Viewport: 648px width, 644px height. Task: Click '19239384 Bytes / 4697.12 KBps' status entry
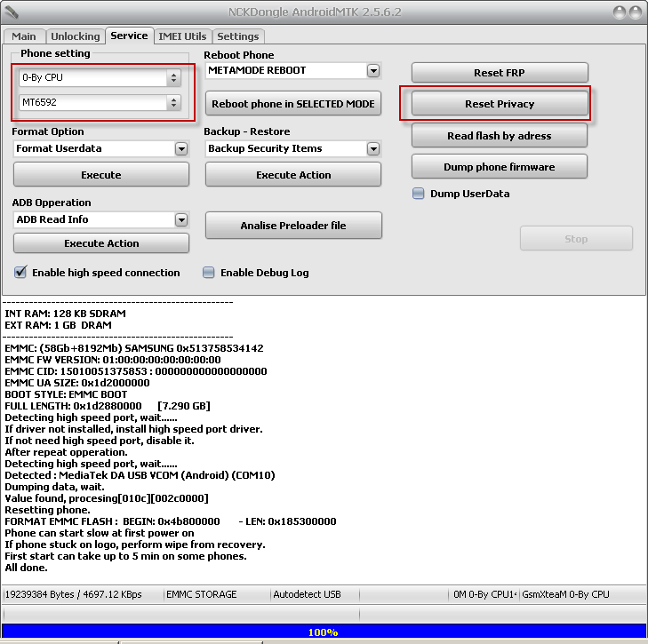[73, 594]
